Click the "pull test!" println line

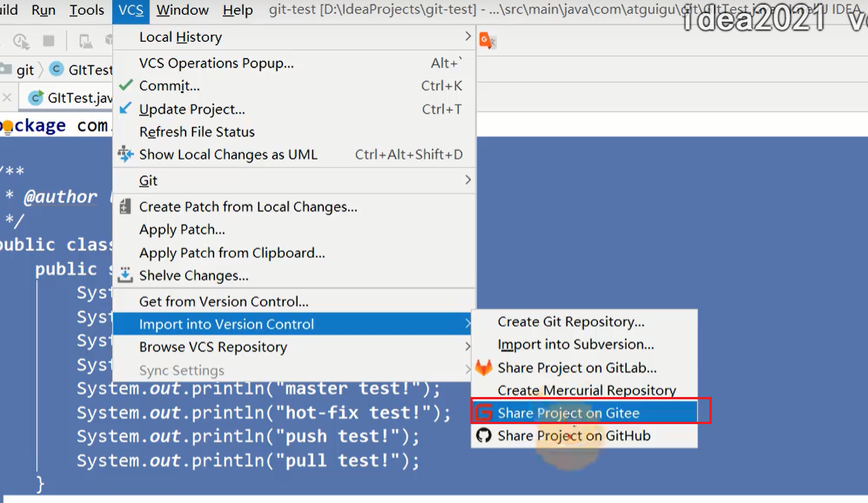click(248, 460)
